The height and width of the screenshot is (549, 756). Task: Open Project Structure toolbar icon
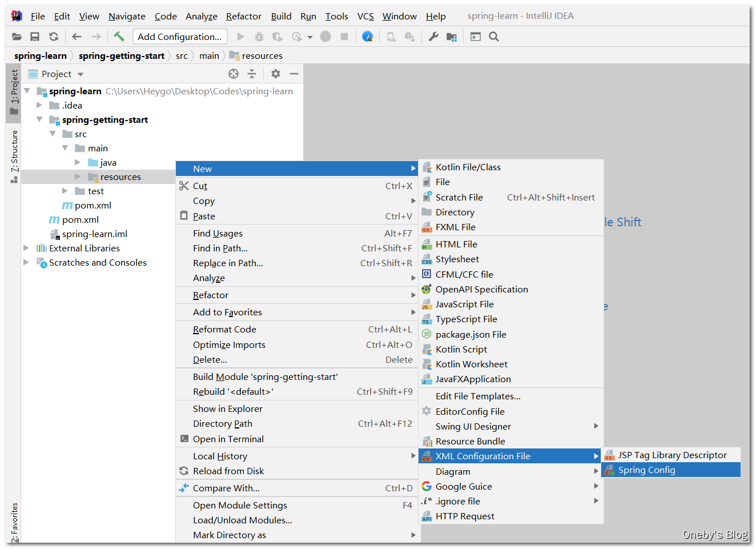[452, 37]
